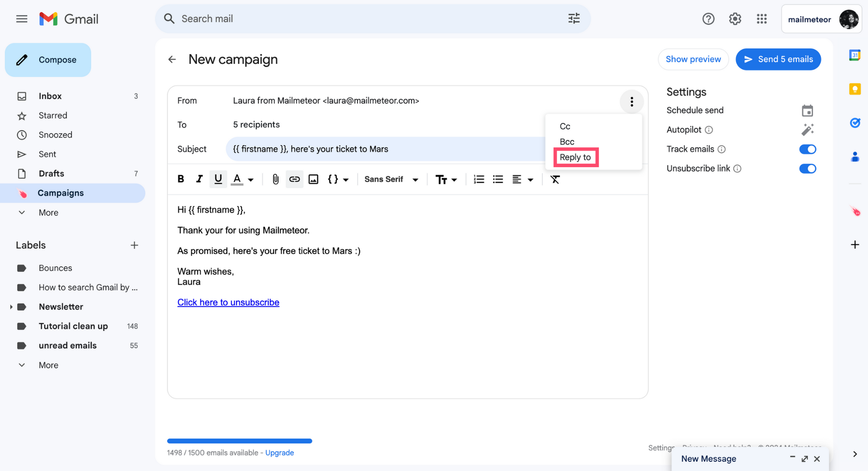Apply bold formatting
The image size is (868, 471).
pyautogui.click(x=181, y=179)
